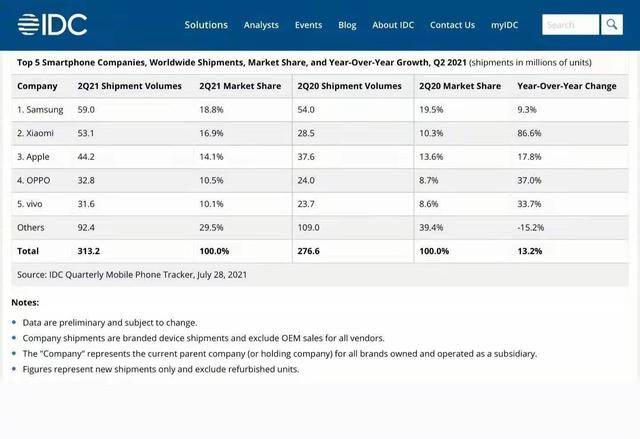Focus the Search input field
The height and width of the screenshot is (439, 640).
pyautogui.click(x=571, y=24)
